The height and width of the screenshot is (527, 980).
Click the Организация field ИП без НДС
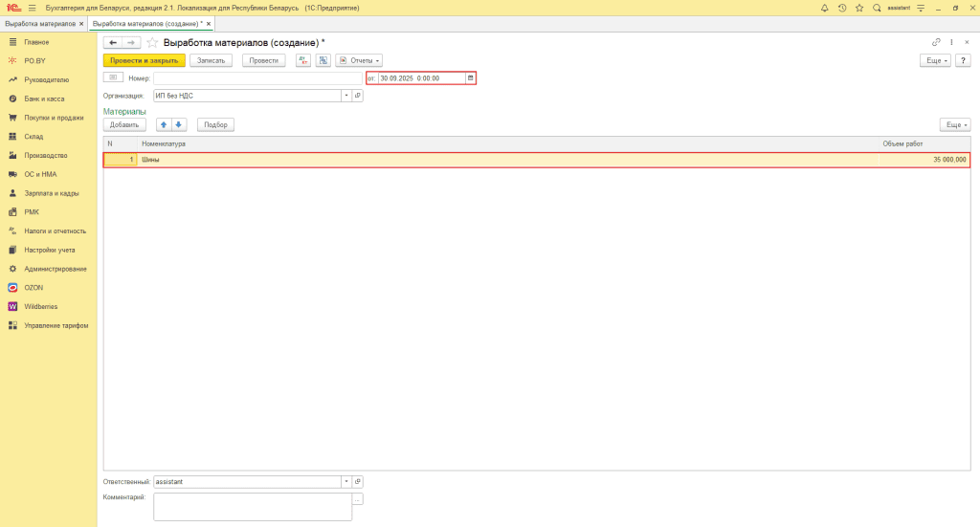coord(248,96)
